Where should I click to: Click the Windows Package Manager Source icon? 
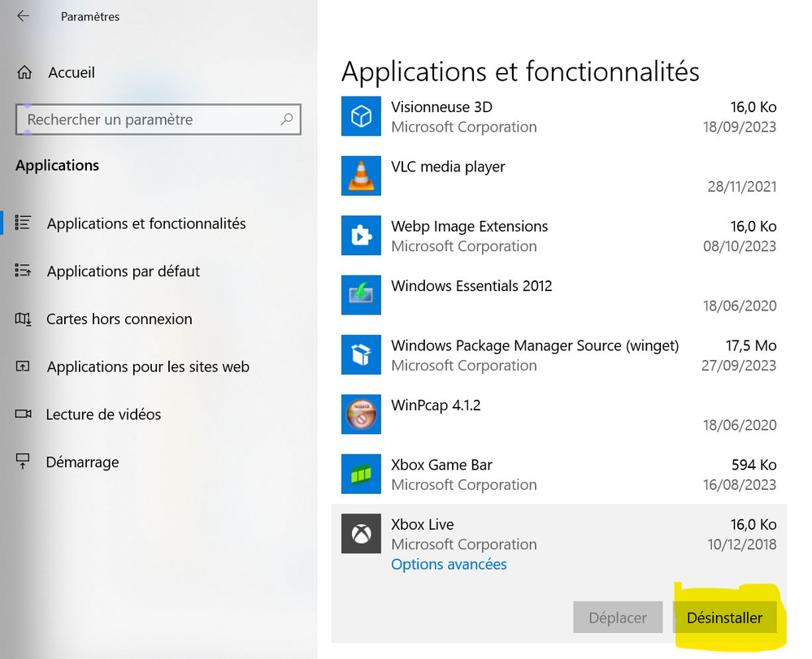coord(361,355)
